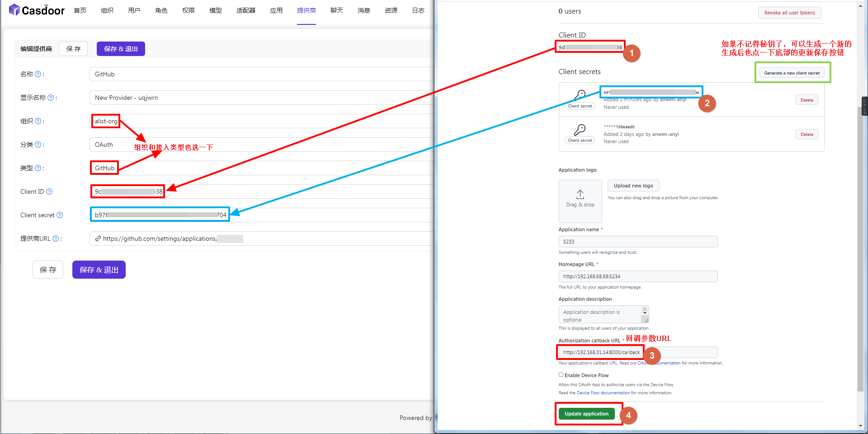This screenshot has height=434, width=868.
Task: Click help icon next to Client secret
Action: [x=60, y=215]
